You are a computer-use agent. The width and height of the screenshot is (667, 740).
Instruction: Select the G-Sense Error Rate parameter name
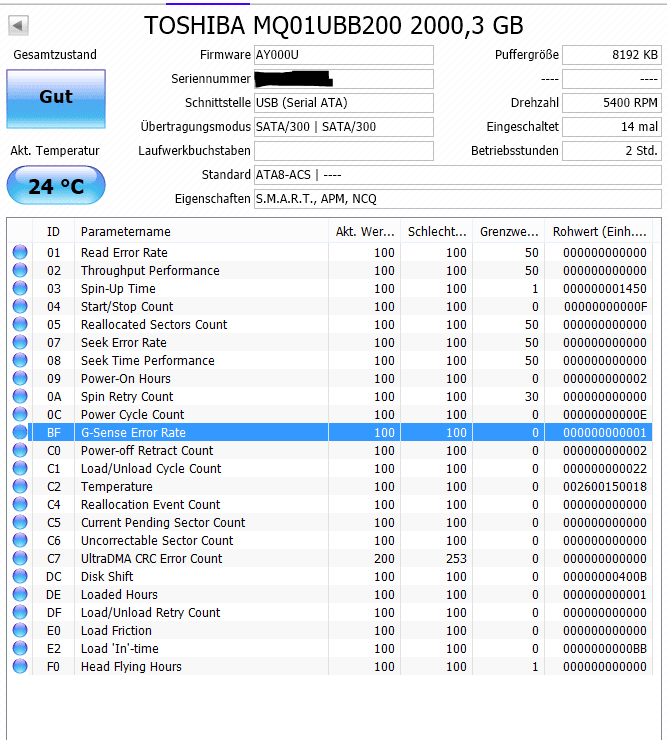[133, 432]
